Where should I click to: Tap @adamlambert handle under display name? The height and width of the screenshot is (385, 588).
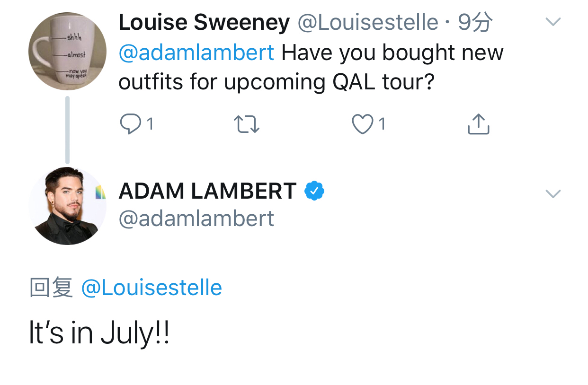[x=196, y=219]
